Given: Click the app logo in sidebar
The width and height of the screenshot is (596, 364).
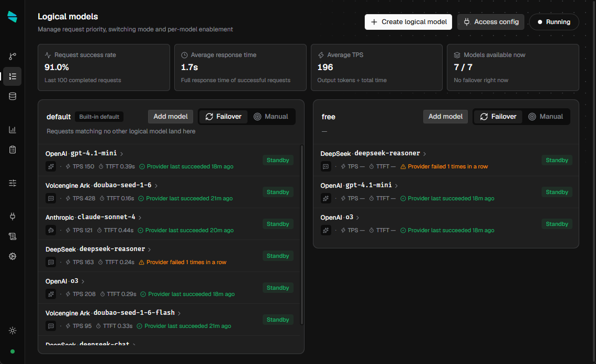Looking at the screenshot, I should (x=12, y=17).
